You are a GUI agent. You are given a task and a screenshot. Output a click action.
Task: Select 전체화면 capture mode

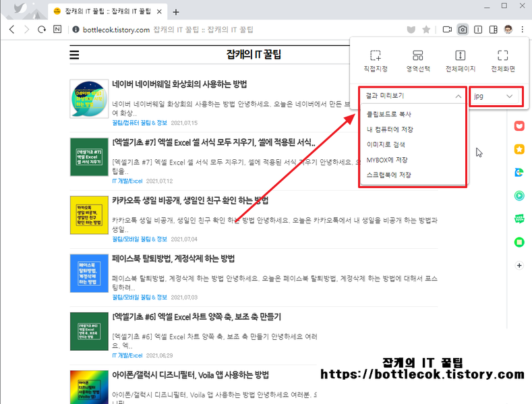coord(503,61)
